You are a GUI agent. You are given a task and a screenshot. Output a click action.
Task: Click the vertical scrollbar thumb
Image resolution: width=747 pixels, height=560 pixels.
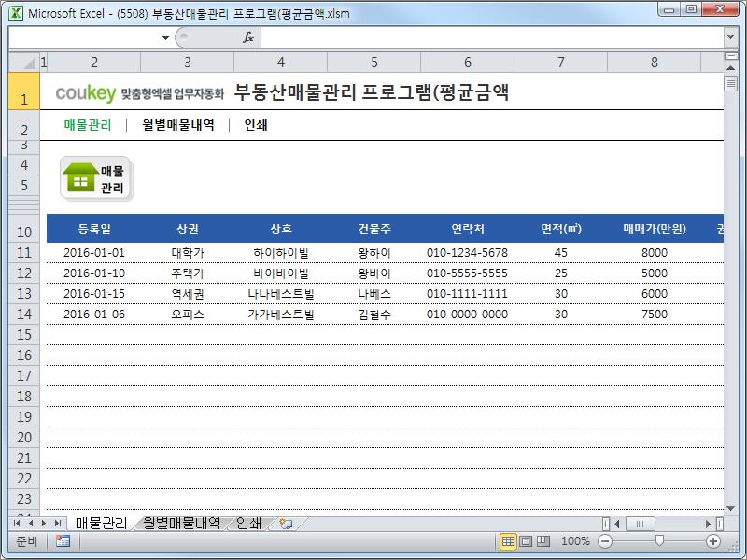731,84
